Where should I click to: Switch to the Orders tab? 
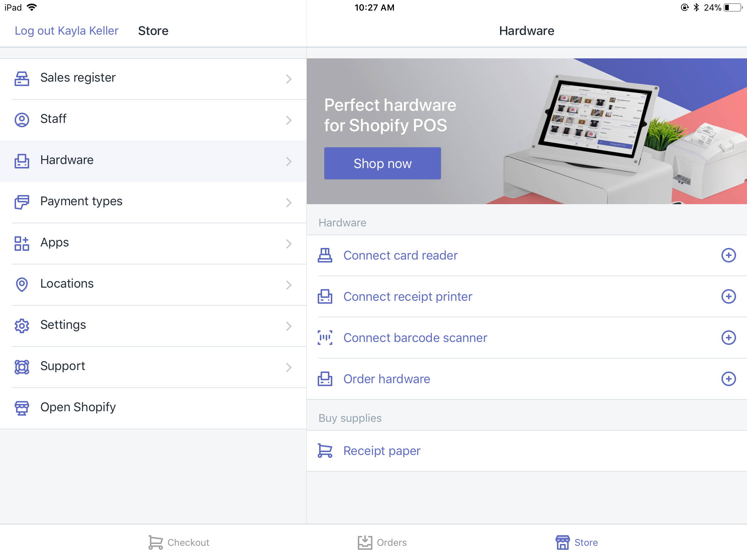tap(382, 542)
